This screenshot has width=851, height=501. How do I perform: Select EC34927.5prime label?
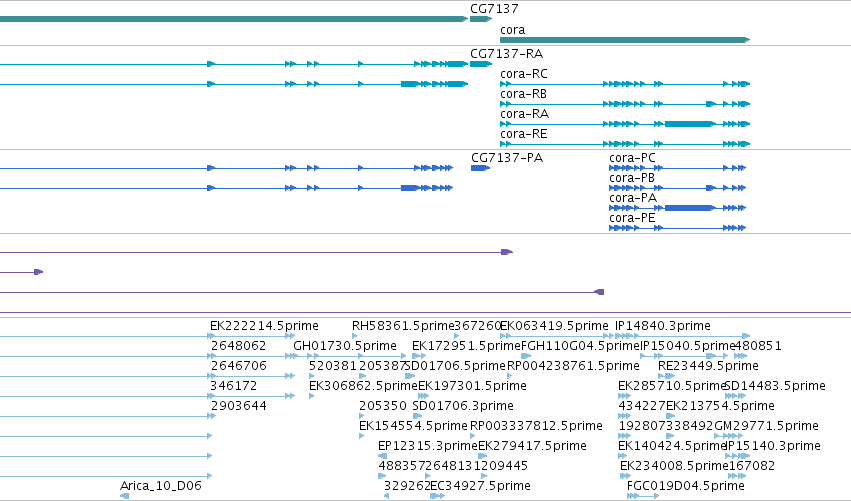coord(480,486)
